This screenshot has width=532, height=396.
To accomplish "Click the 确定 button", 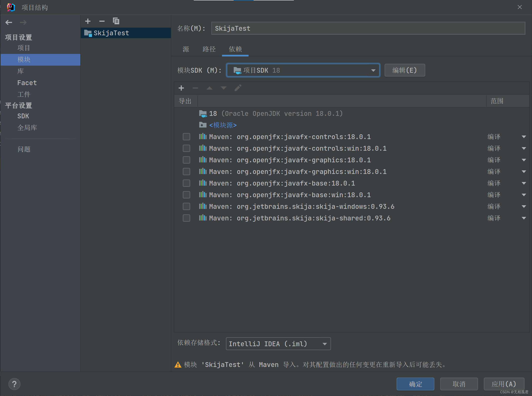I will pos(415,384).
